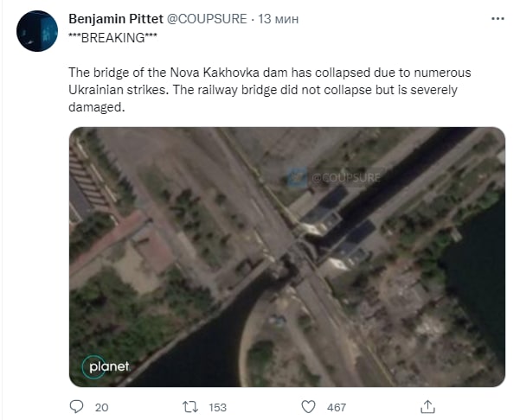Viewport: 520px width, 420px height.
Task: Click the reply speech bubble icon
Action: tap(76, 406)
